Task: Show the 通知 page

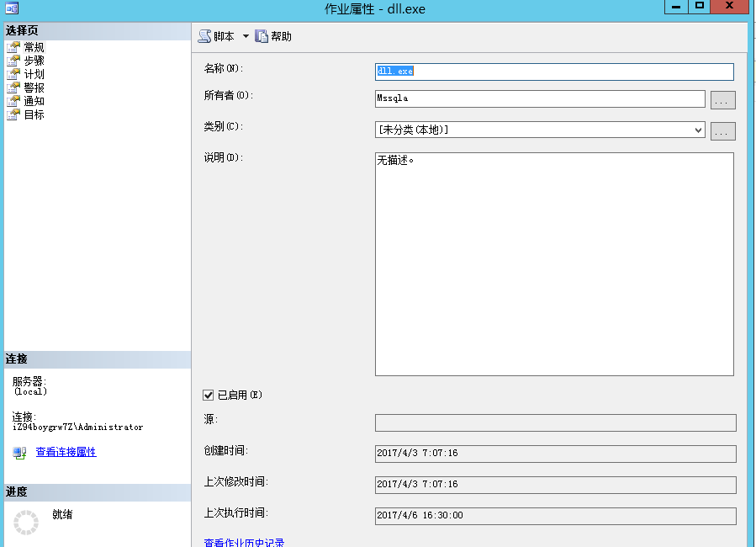Action: point(34,101)
